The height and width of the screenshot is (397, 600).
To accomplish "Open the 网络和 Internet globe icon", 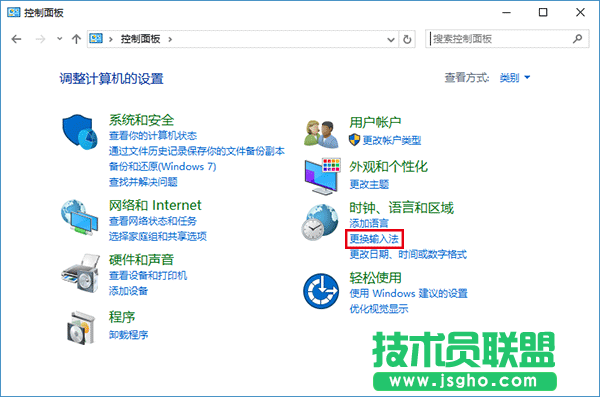I will (80, 217).
